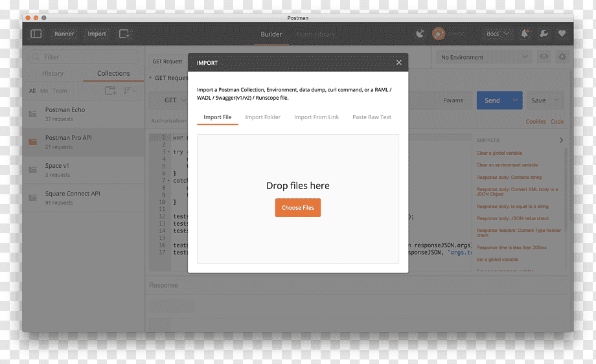Collapse the try block fold arrow

click(x=168, y=152)
